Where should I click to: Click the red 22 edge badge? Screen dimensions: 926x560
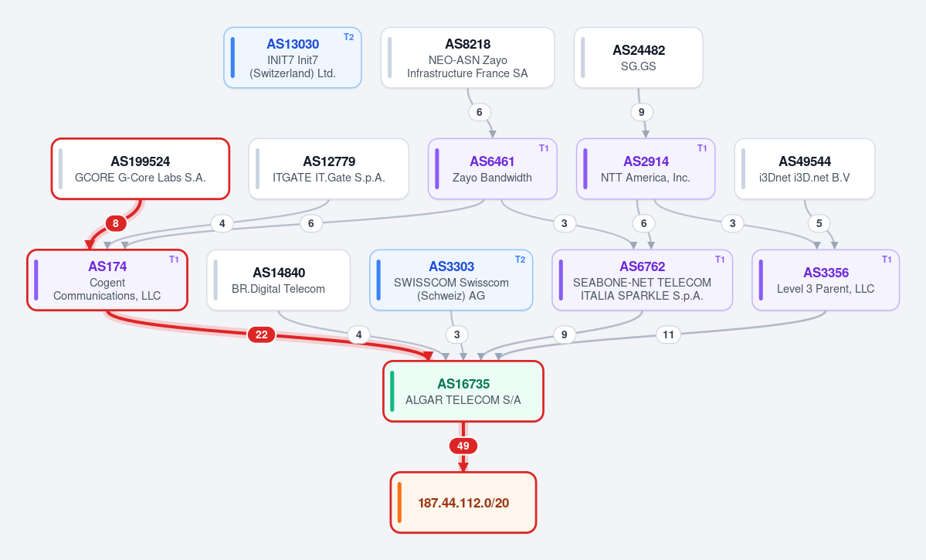[262, 335]
